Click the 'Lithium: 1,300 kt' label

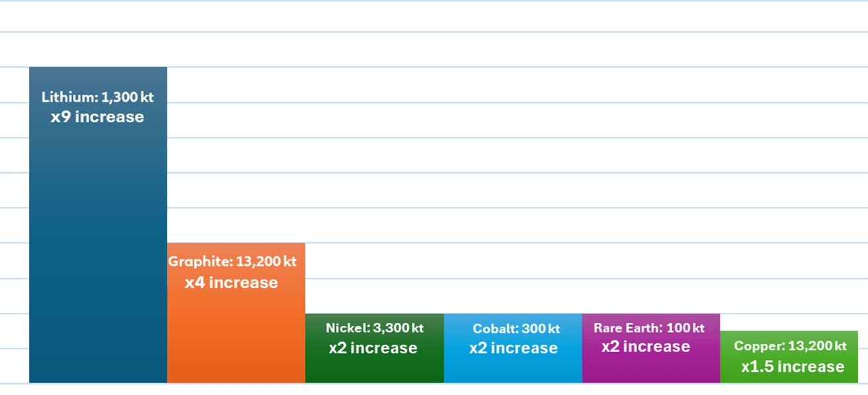[x=97, y=97]
